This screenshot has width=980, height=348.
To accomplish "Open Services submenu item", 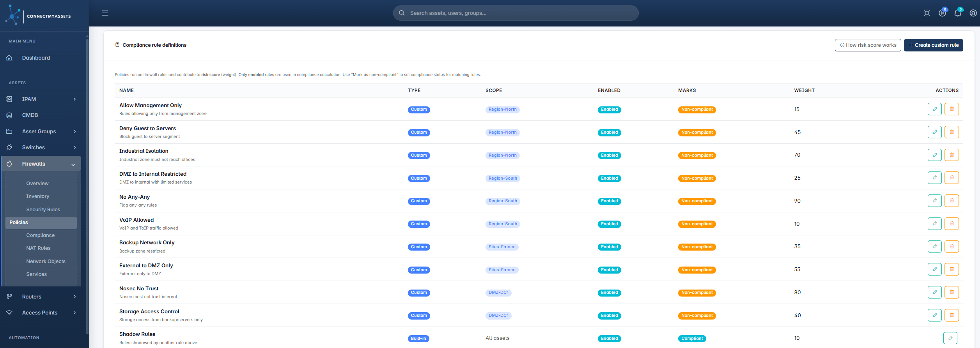I will tap(36, 274).
